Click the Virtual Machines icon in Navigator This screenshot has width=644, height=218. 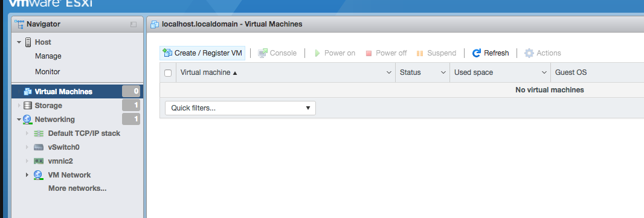click(x=28, y=92)
